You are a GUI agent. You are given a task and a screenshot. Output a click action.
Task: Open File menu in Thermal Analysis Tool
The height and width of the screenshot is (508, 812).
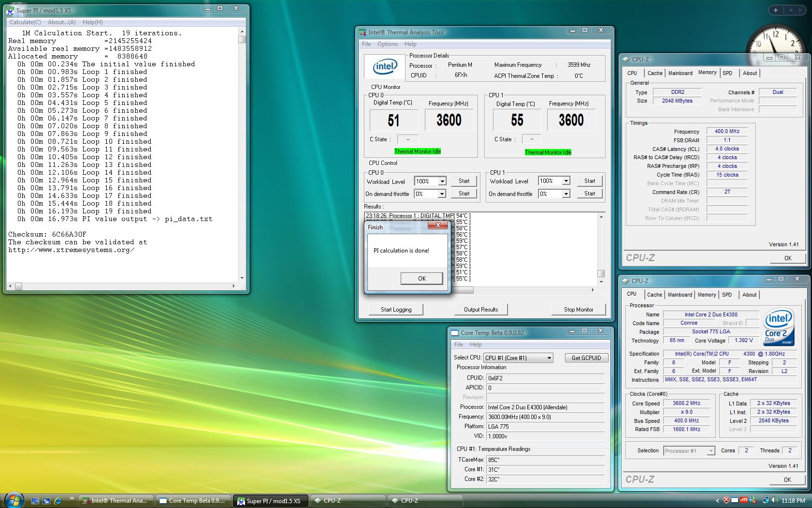pyautogui.click(x=366, y=44)
